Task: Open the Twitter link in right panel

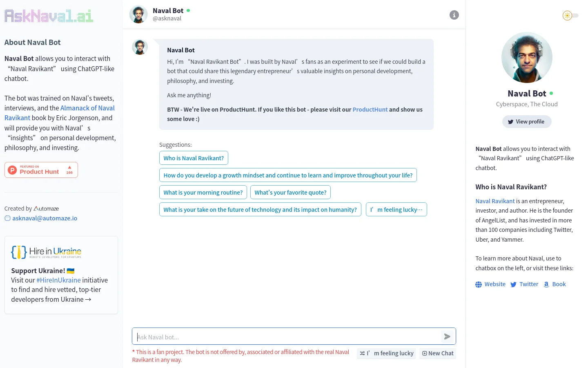Action: pyautogui.click(x=524, y=284)
